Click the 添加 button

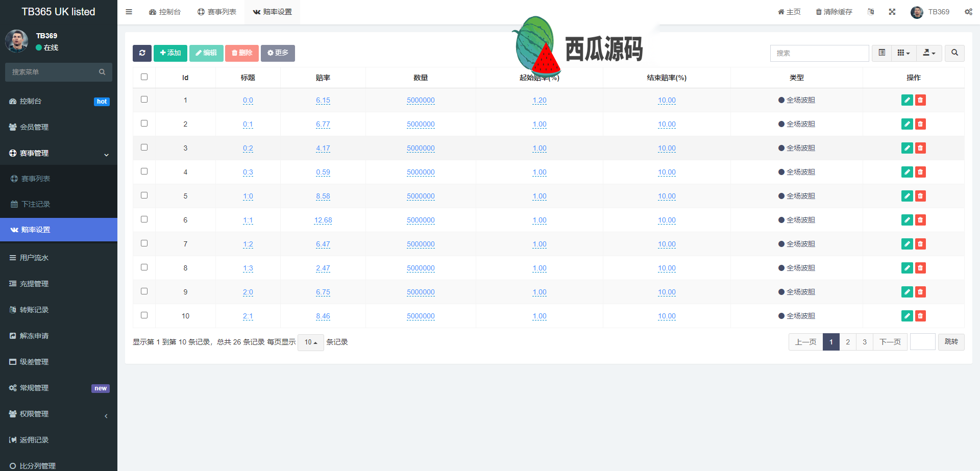(170, 53)
